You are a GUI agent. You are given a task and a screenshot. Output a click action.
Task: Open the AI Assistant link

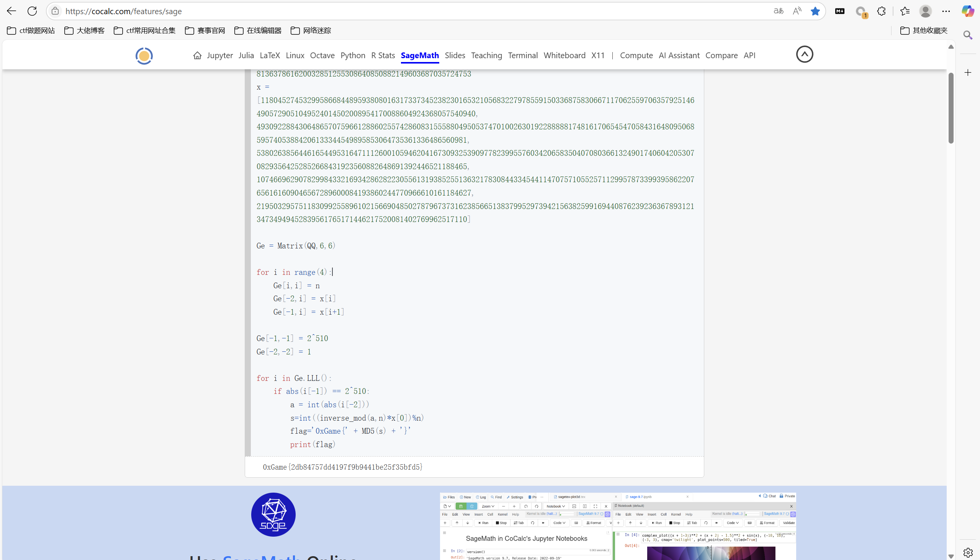[x=679, y=56]
